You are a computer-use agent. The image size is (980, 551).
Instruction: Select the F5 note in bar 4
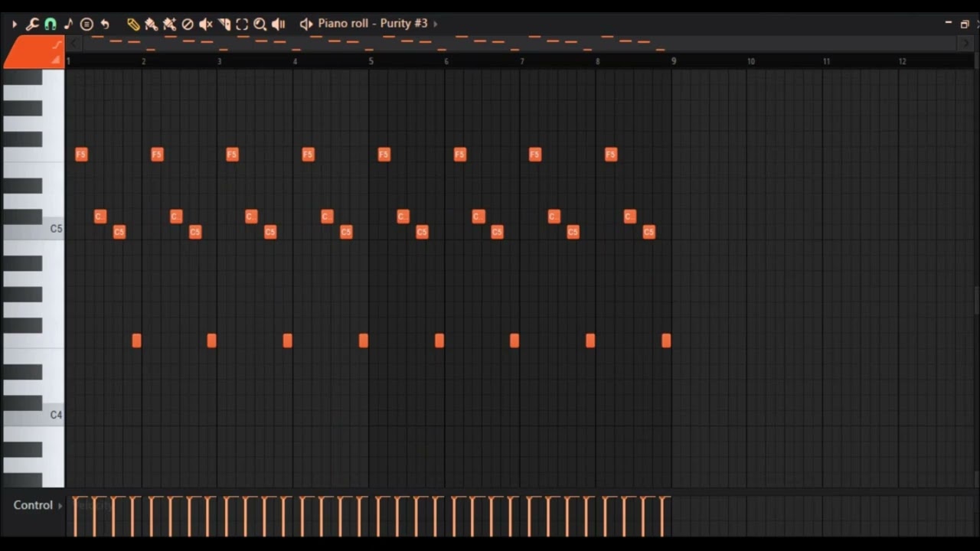(308, 155)
